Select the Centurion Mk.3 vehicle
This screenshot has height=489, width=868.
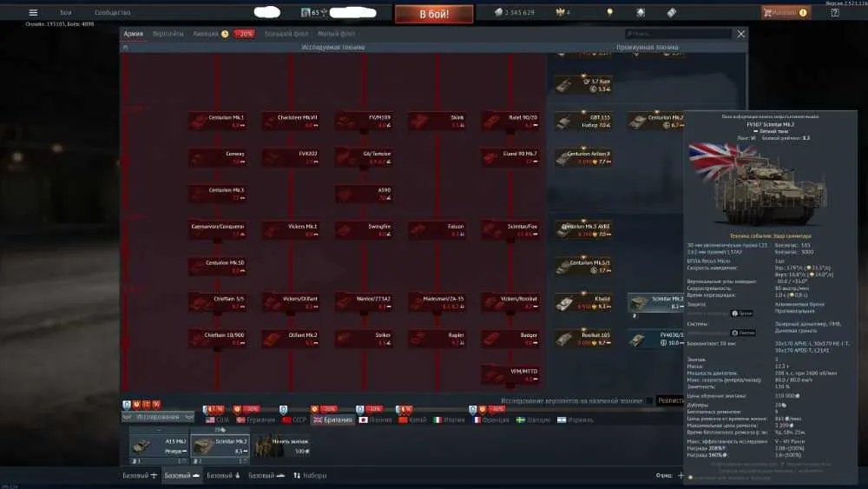(x=218, y=194)
